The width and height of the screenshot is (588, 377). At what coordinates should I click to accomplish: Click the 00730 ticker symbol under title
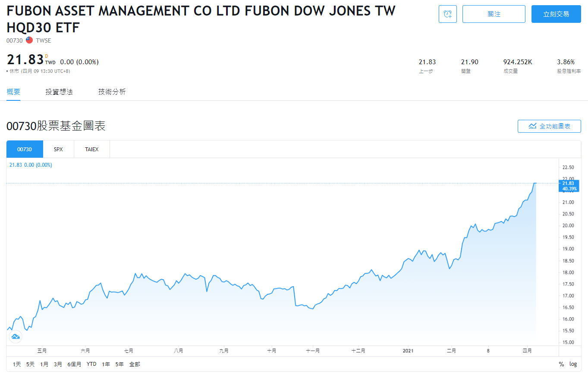click(15, 41)
